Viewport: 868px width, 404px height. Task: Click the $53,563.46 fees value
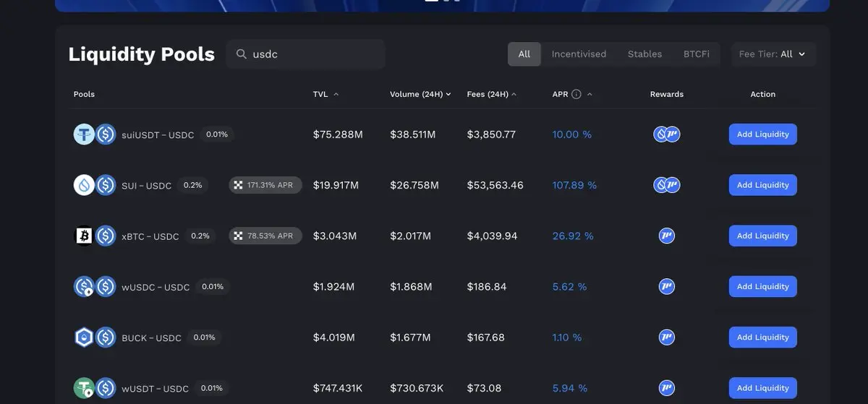coord(495,185)
